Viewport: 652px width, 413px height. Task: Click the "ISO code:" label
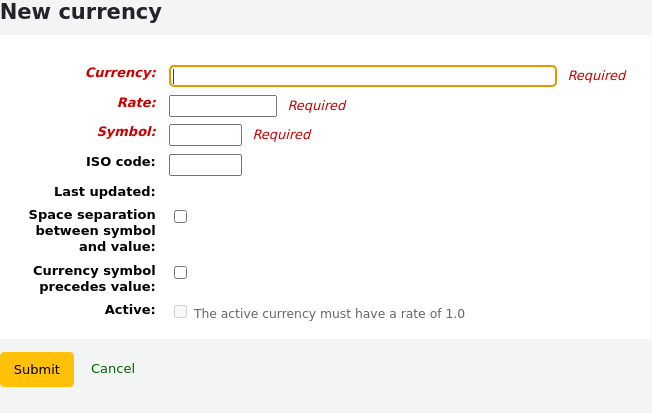120,161
